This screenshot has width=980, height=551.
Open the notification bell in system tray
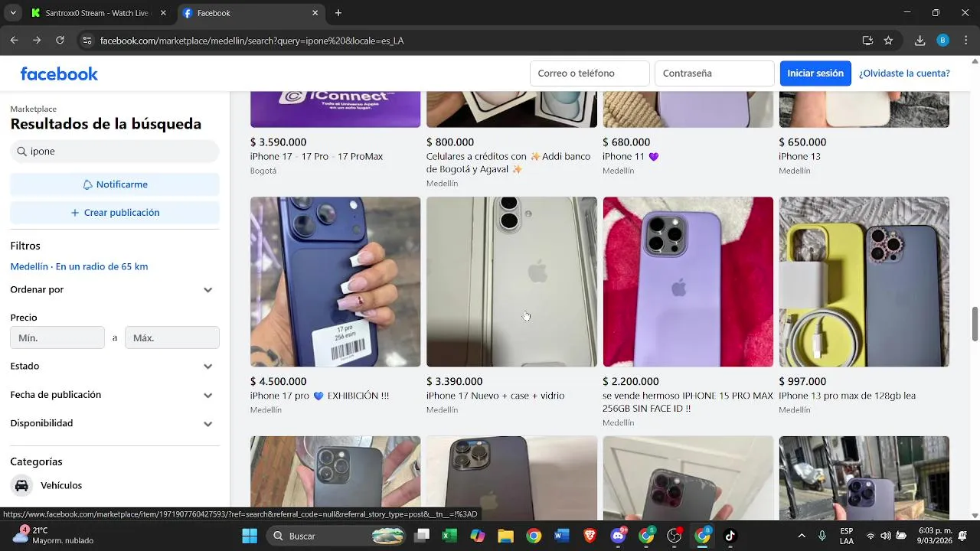click(x=962, y=536)
